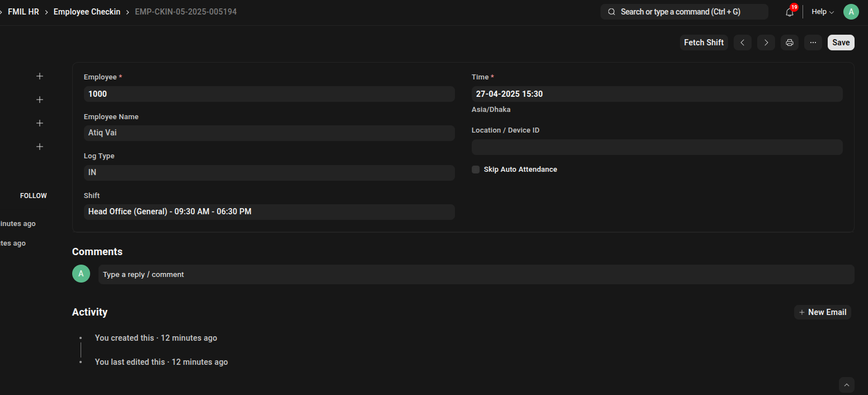Click the last plus icon in sidebar
Viewport: 868px width, 395px height.
40,147
